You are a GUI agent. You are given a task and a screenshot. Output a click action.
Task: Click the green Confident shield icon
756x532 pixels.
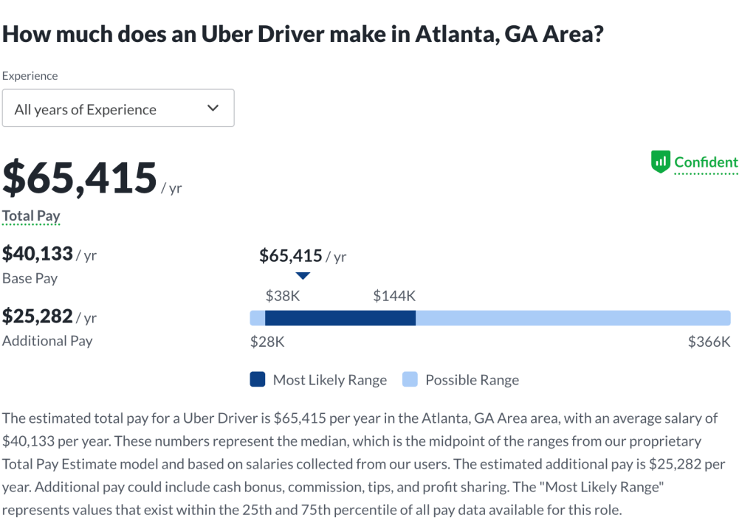click(660, 162)
